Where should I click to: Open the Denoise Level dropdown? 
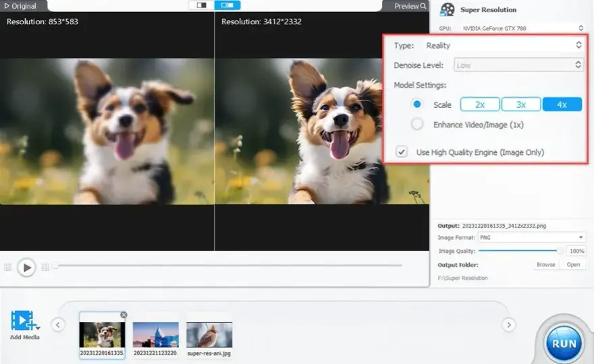518,65
